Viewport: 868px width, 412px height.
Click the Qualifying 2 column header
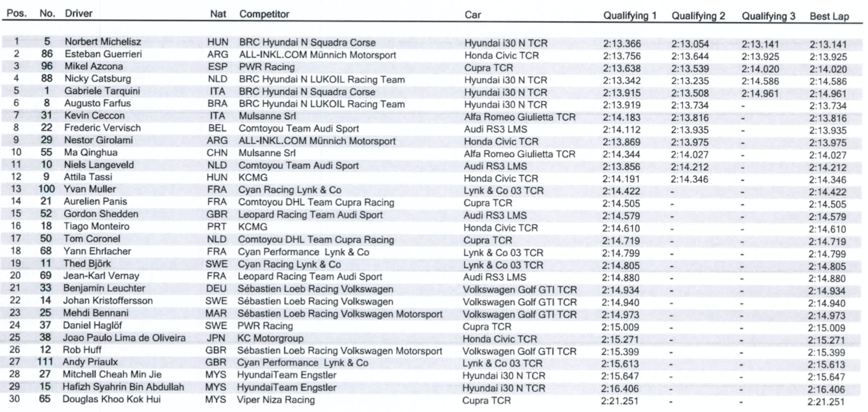698,16
